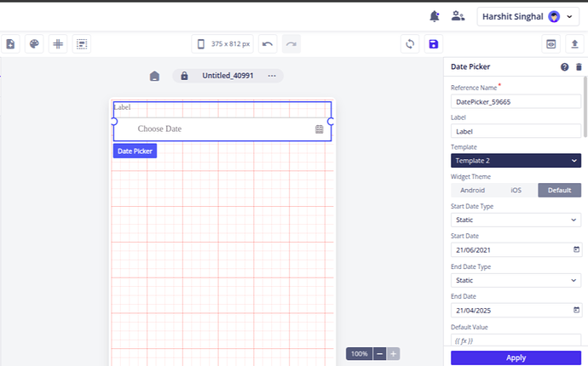Open the preview eye icon
This screenshot has width=588, height=366.
(x=551, y=44)
